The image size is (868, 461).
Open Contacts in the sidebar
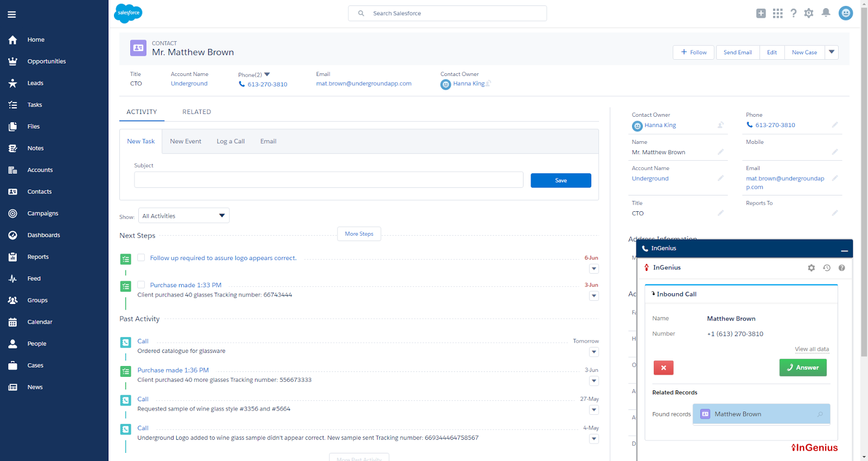pyautogui.click(x=40, y=192)
